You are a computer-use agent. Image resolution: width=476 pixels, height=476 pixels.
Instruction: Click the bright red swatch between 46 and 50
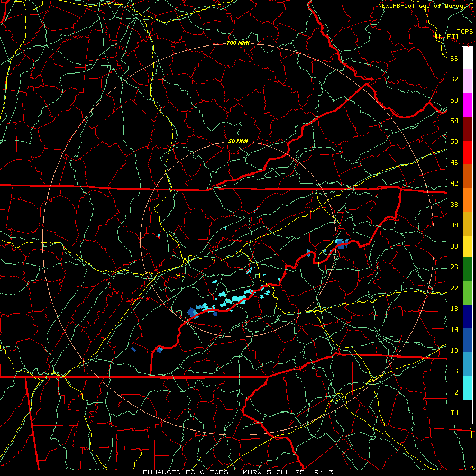[x=467, y=152]
